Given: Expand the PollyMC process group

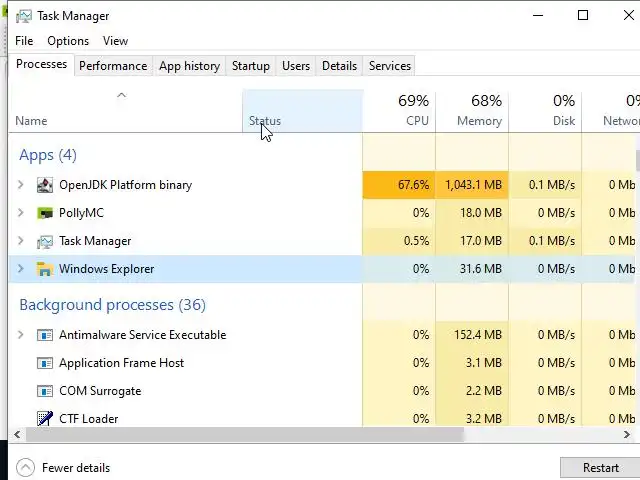Looking at the screenshot, I should click(x=20, y=213).
